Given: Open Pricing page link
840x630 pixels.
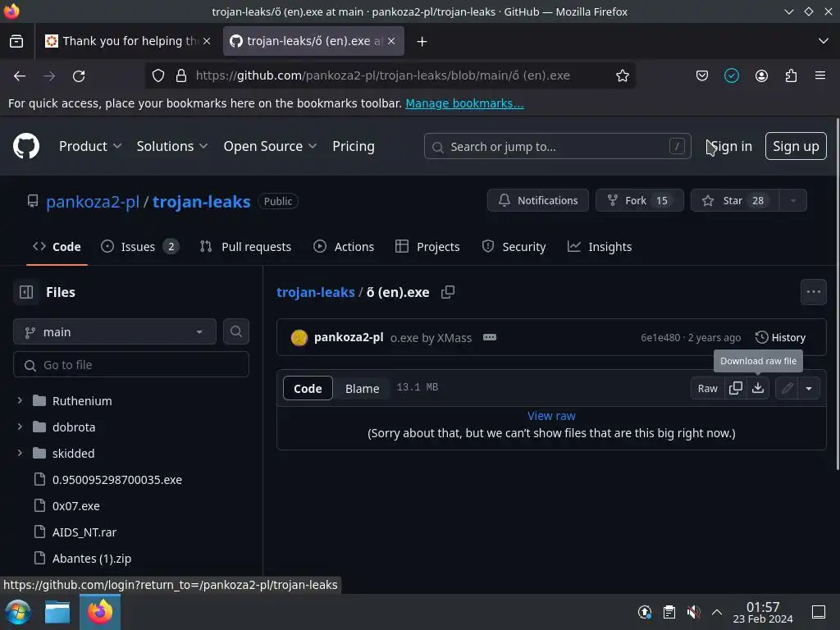Looking at the screenshot, I should tap(354, 146).
